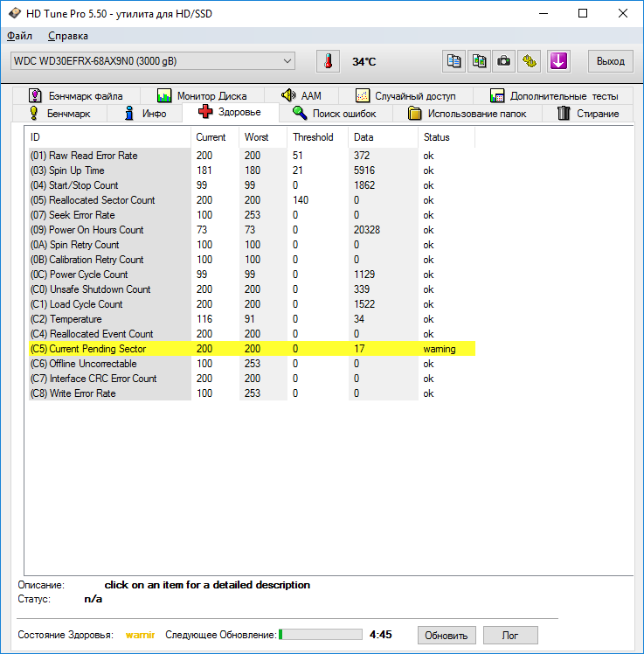Image resolution: width=644 pixels, height=654 pixels.
Task: Select the Raw Read Error Rate row
Action: [252, 156]
